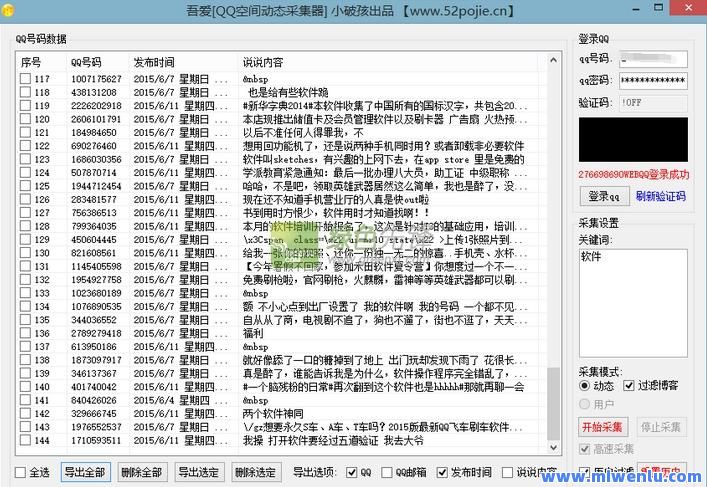
Task: Select the 动态 collection mode radio
Action: coord(585,385)
